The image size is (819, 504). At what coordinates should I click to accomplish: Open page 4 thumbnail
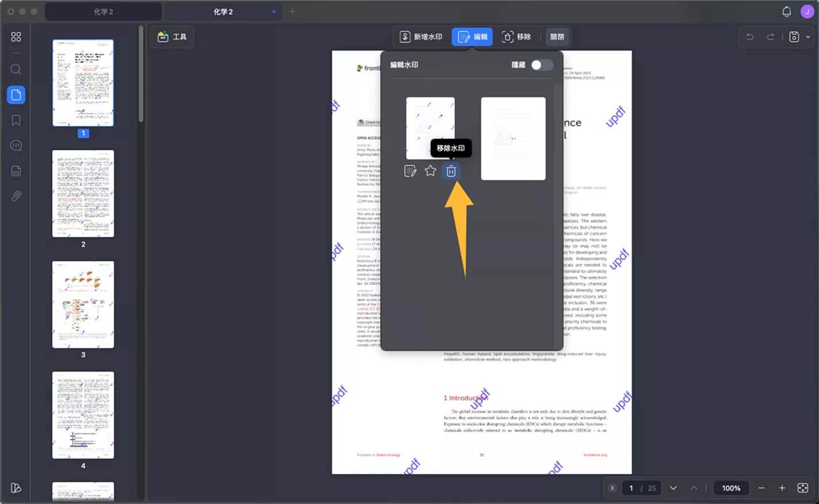pyautogui.click(x=83, y=415)
